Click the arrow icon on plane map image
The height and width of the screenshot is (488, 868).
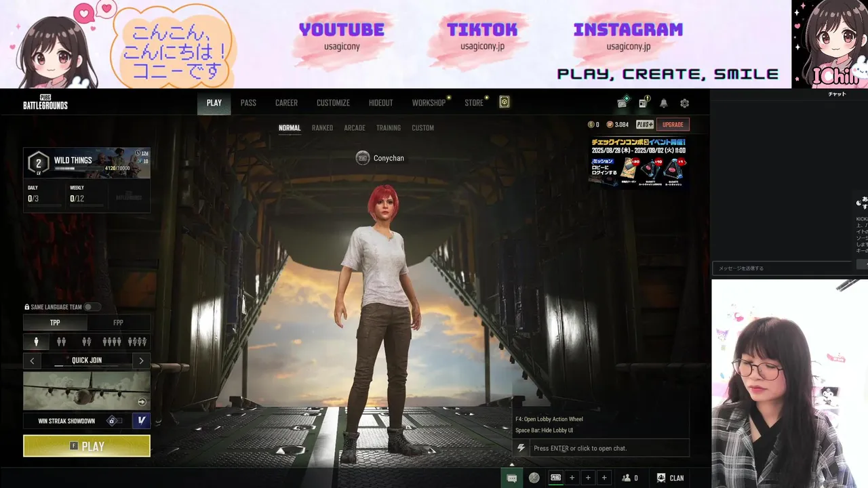coord(142,402)
